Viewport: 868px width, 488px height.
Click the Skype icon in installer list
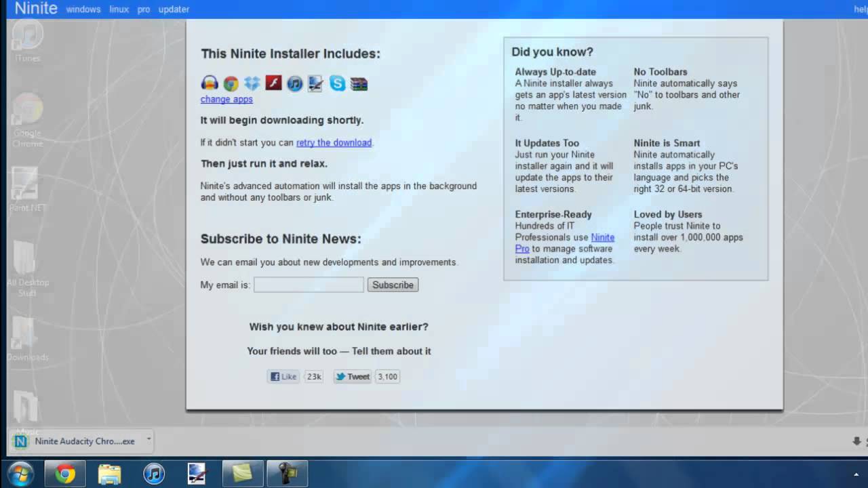[337, 83]
